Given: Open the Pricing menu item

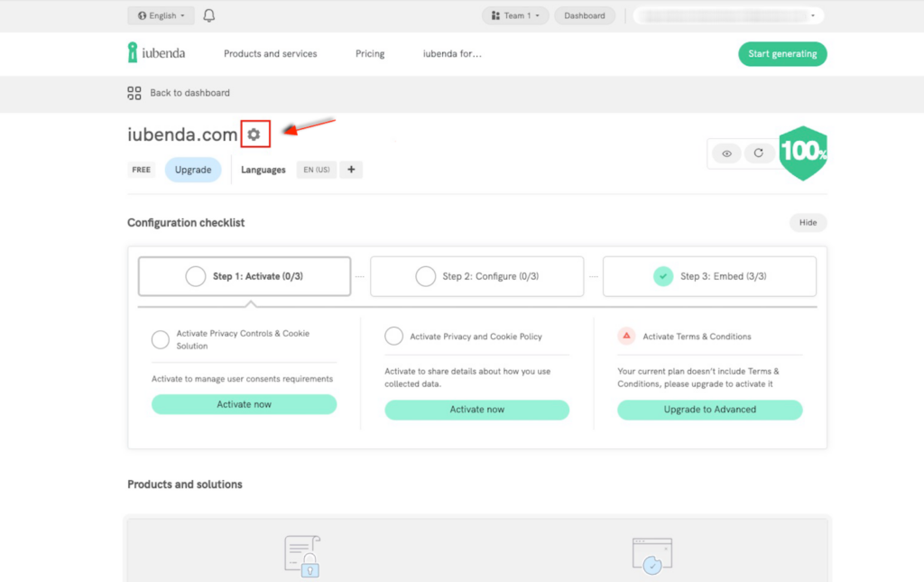Looking at the screenshot, I should tap(370, 54).
